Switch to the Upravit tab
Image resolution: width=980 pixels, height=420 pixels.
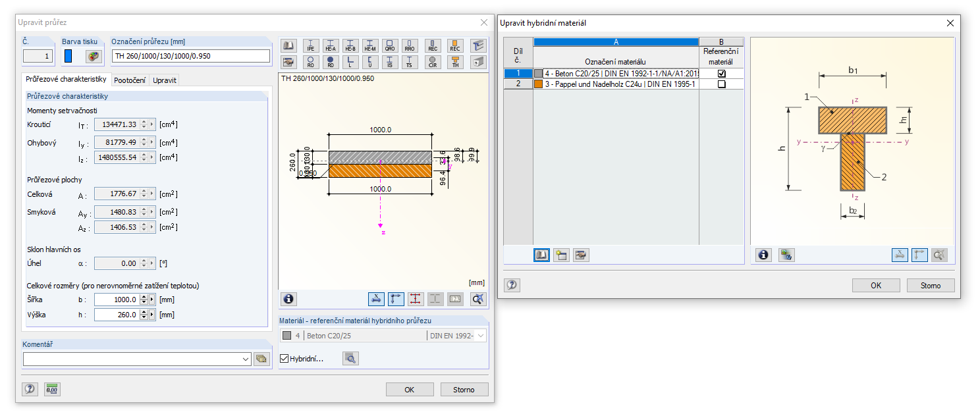[x=164, y=80]
